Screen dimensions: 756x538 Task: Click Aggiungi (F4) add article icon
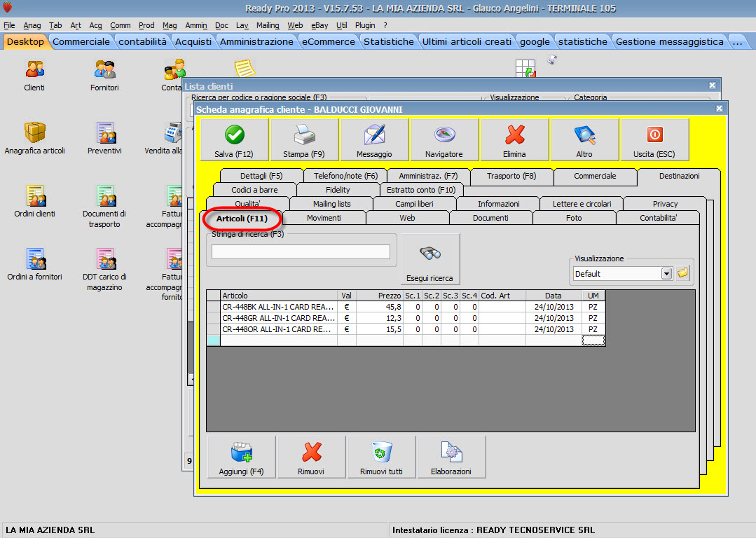tap(241, 453)
